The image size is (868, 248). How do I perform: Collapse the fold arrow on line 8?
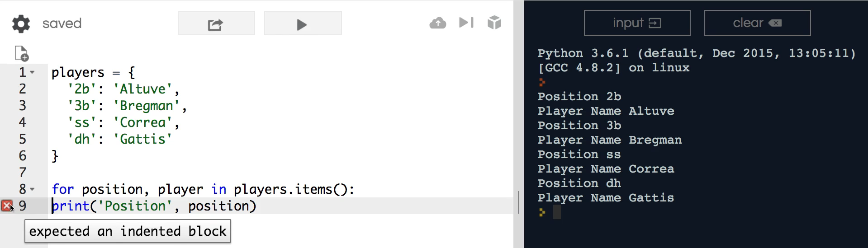tap(32, 189)
